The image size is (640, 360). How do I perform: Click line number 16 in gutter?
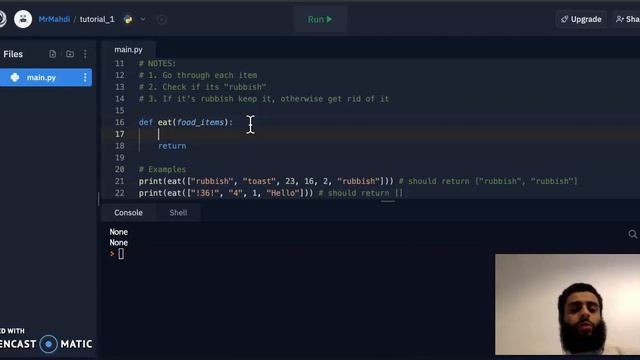(x=120, y=122)
